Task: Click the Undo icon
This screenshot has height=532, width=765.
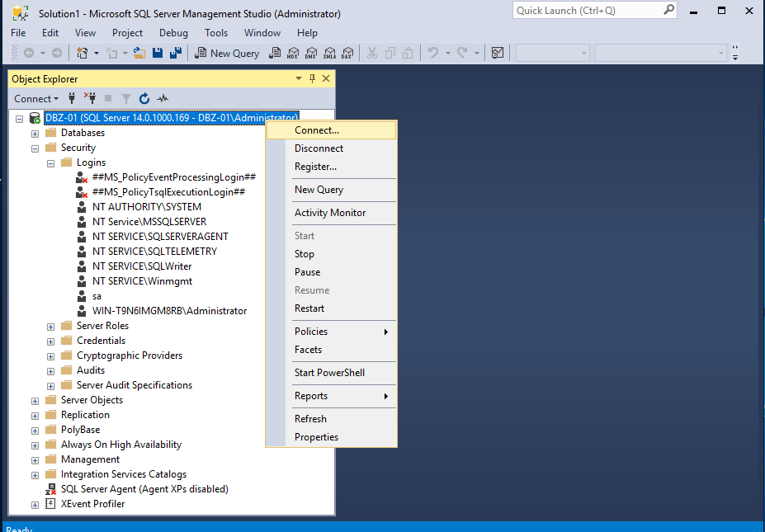Action: pyautogui.click(x=433, y=53)
